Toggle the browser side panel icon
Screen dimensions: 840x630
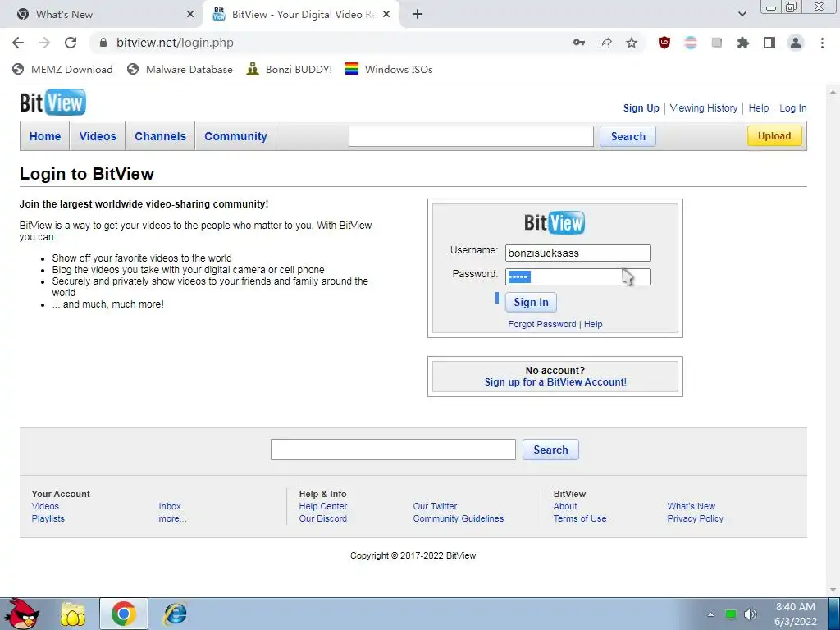769,43
